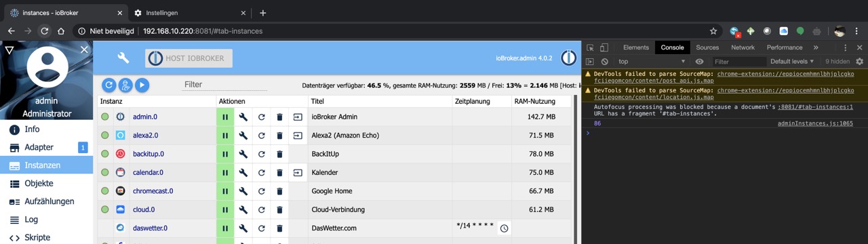Restart the backitup.0 instance
This screenshot has width=868, height=244.
click(x=262, y=154)
